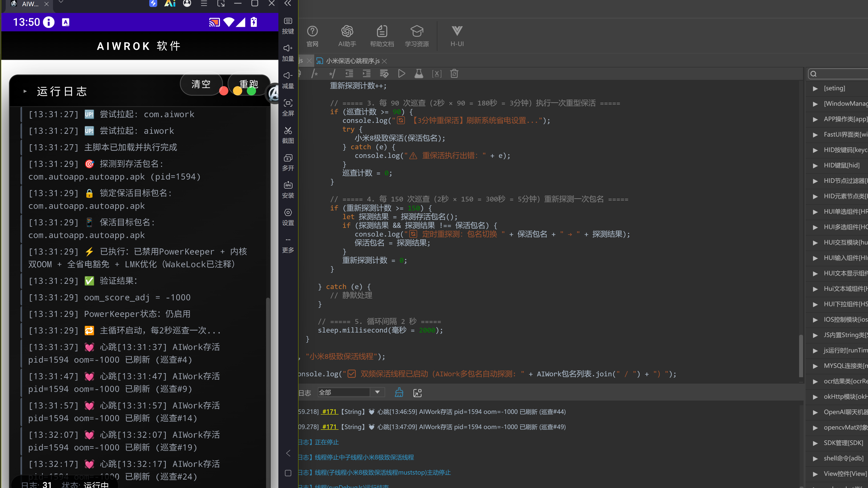Expand the MYSQL连接类 tree node
Viewport: 868px width, 488px height.
pyautogui.click(x=815, y=366)
